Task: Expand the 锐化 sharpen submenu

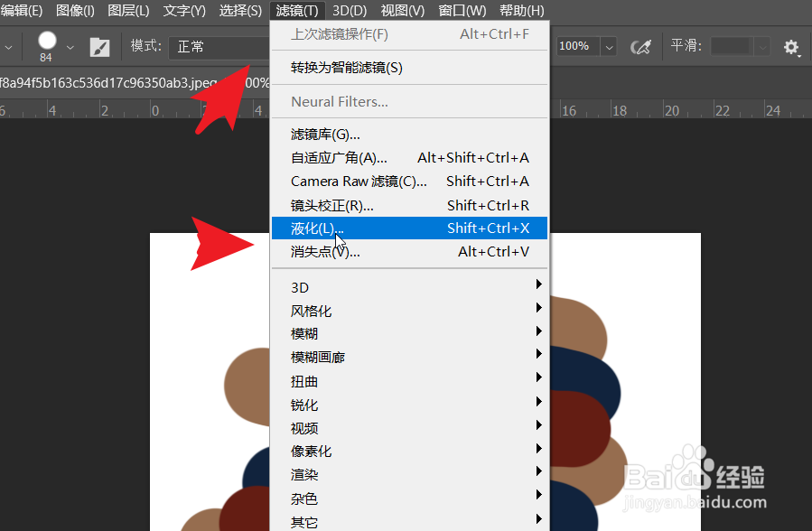Action: point(409,405)
